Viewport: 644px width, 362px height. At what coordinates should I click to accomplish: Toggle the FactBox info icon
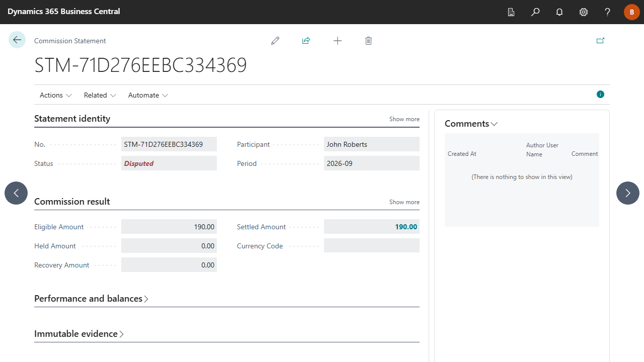click(600, 94)
